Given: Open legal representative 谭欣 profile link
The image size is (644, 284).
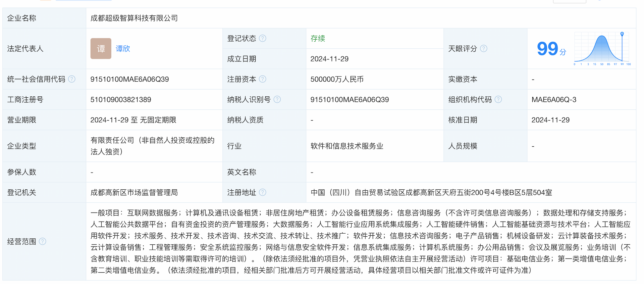Looking at the screenshot, I should (x=123, y=49).
